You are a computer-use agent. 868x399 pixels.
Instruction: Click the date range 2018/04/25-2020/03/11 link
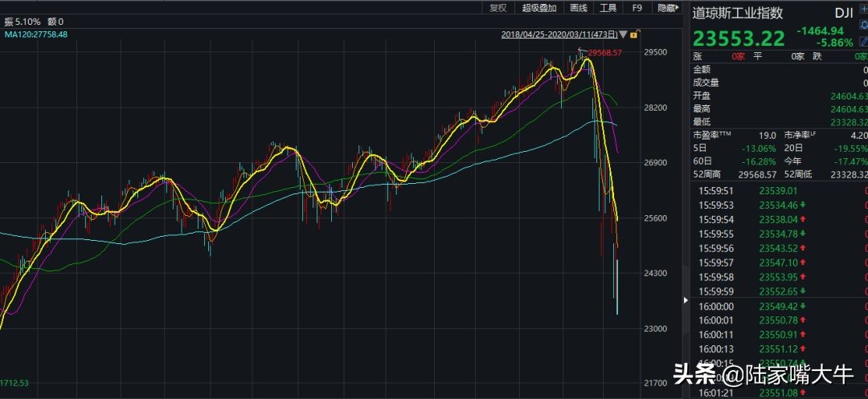pyautogui.click(x=559, y=35)
